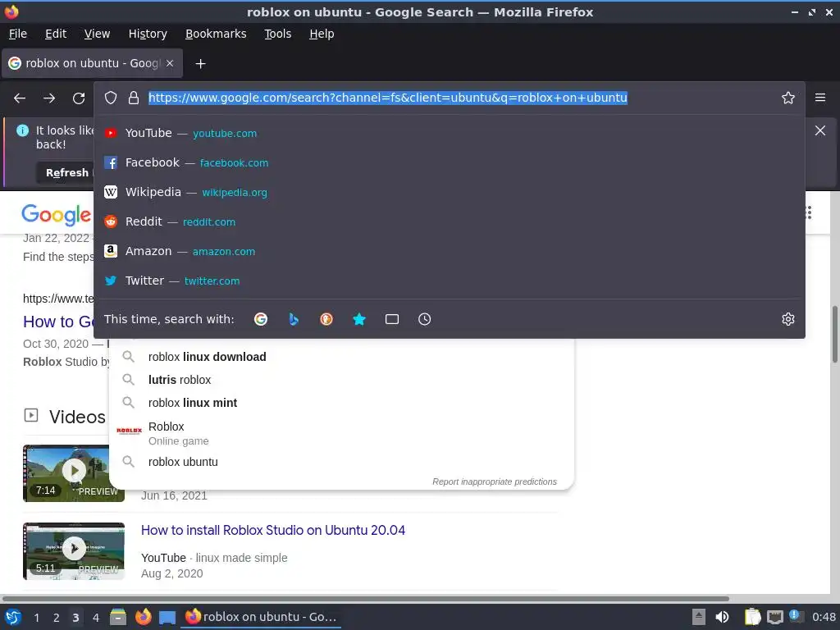
Task: Click the highlighted URL address field
Action: pyautogui.click(x=387, y=98)
